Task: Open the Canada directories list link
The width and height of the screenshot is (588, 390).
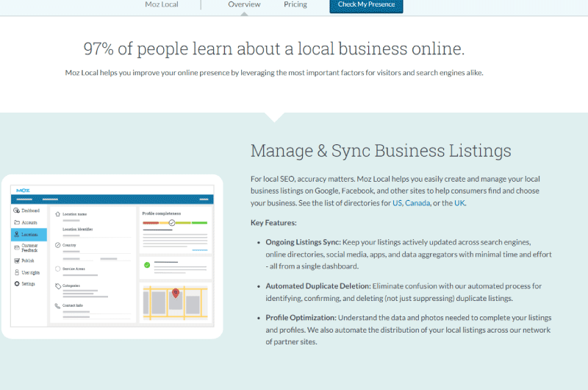Action: pos(417,203)
